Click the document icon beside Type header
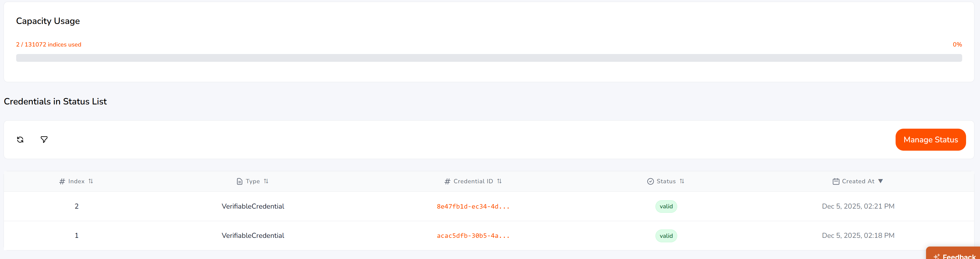The height and width of the screenshot is (259, 980). tap(239, 181)
